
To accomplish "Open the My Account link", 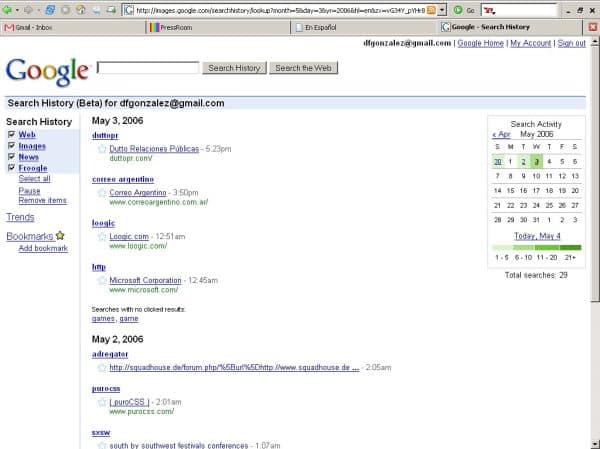I will coord(531,43).
